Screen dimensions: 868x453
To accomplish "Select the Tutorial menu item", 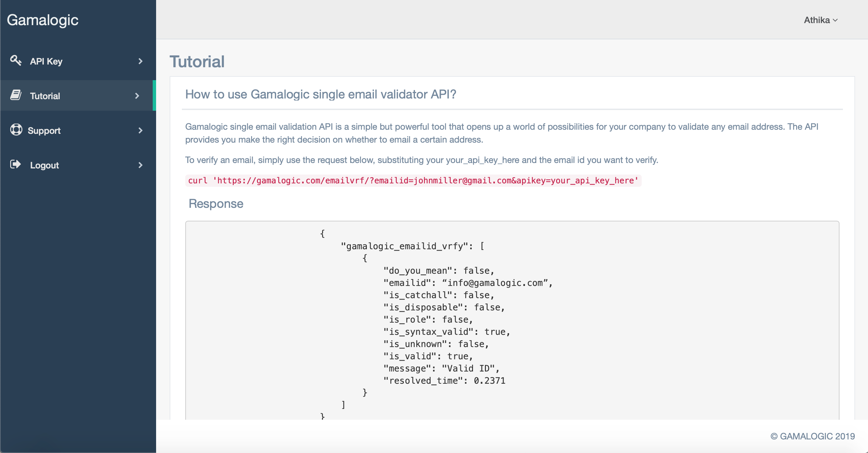I will tap(45, 96).
